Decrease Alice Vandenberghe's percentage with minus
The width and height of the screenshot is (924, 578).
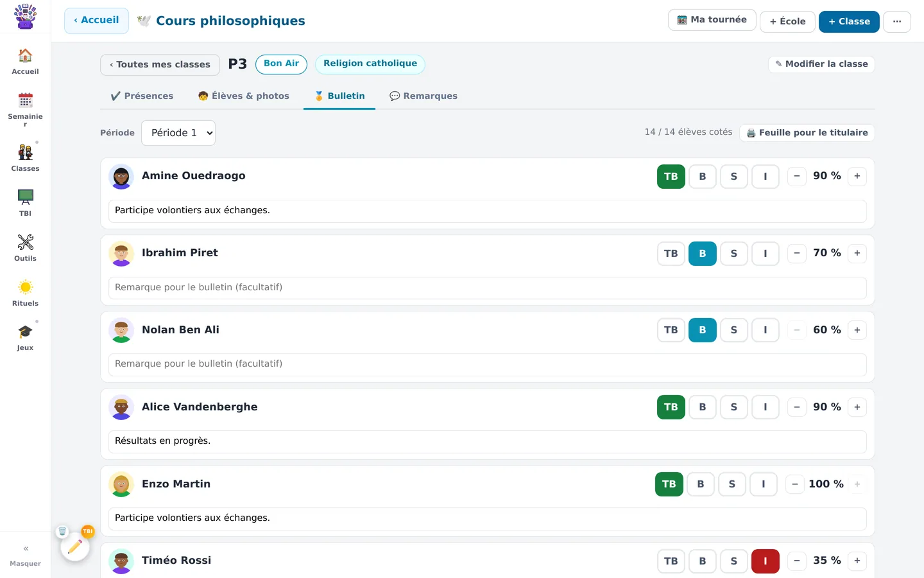click(797, 407)
